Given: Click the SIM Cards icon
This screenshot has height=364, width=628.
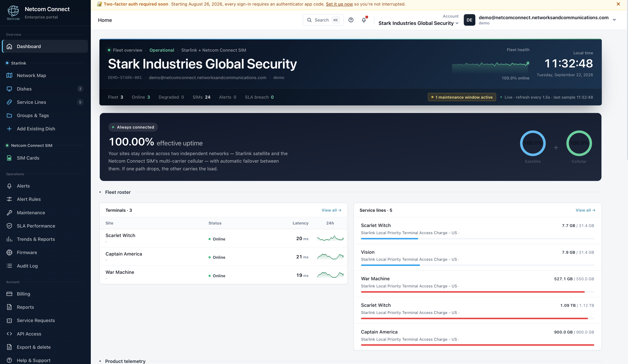Looking at the screenshot, I should 10,158.
